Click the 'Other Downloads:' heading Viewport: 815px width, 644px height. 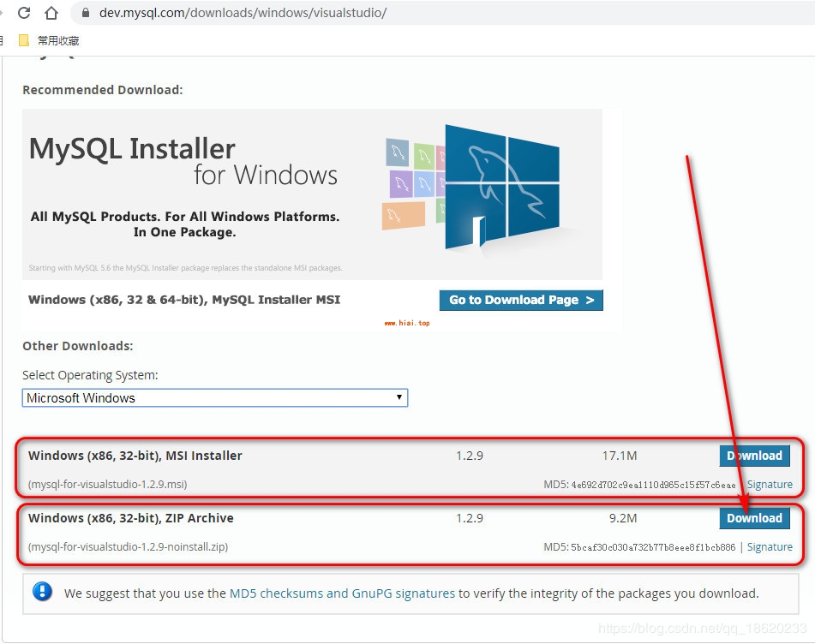tap(78, 346)
